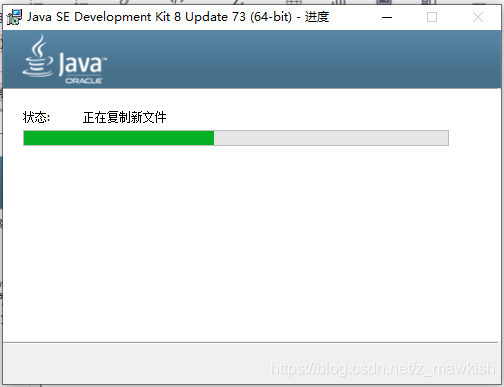Viewport: 504px width, 387px height.
Task: Click the installer icon in the title bar
Action: coord(14,17)
